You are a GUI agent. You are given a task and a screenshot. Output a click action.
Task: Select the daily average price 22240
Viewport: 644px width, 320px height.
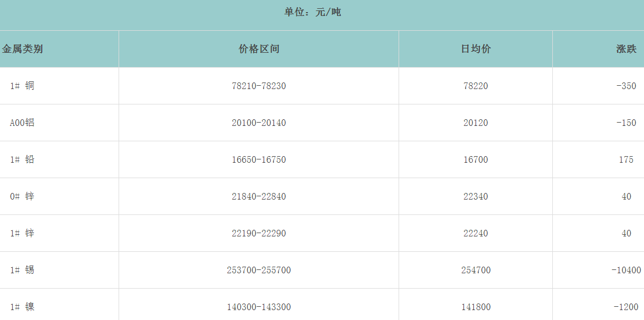click(475, 233)
